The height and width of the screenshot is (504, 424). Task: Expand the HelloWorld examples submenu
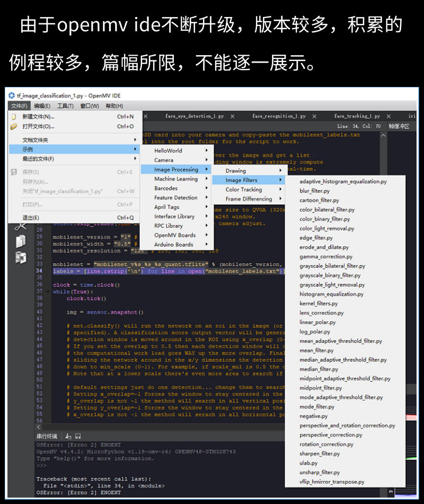[x=177, y=151]
